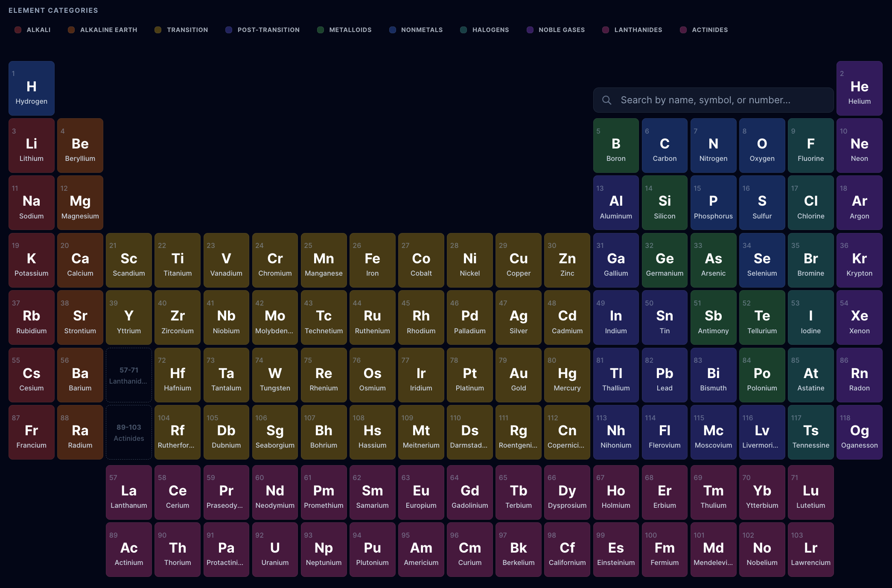892x588 pixels.
Task: Click the Post-Transition legend label
Action: (268, 30)
